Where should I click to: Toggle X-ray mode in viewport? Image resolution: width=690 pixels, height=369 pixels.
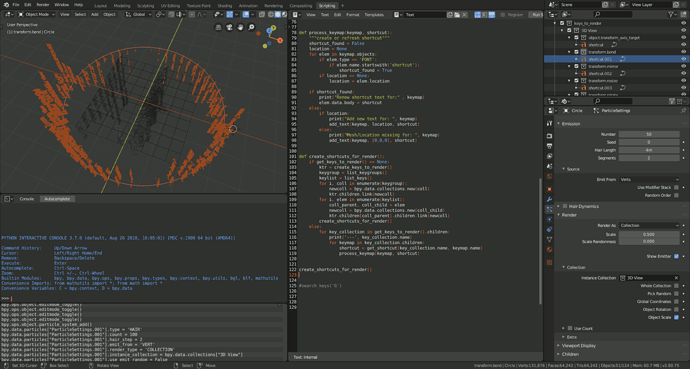click(262, 15)
